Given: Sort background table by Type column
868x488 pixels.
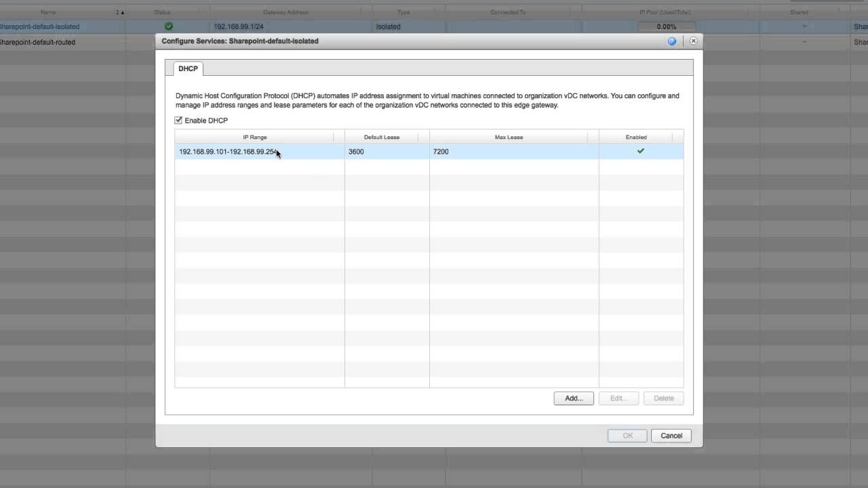Looking at the screenshot, I should point(403,12).
